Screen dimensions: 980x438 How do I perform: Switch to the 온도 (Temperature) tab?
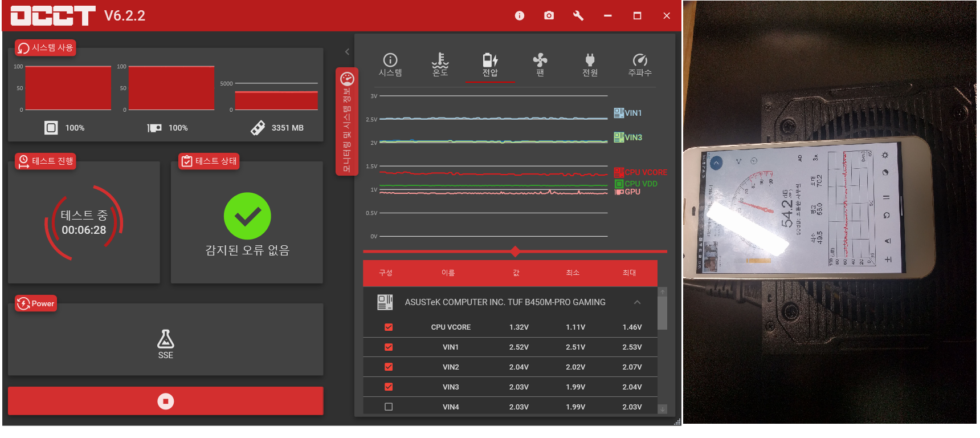click(x=440, y=65)
